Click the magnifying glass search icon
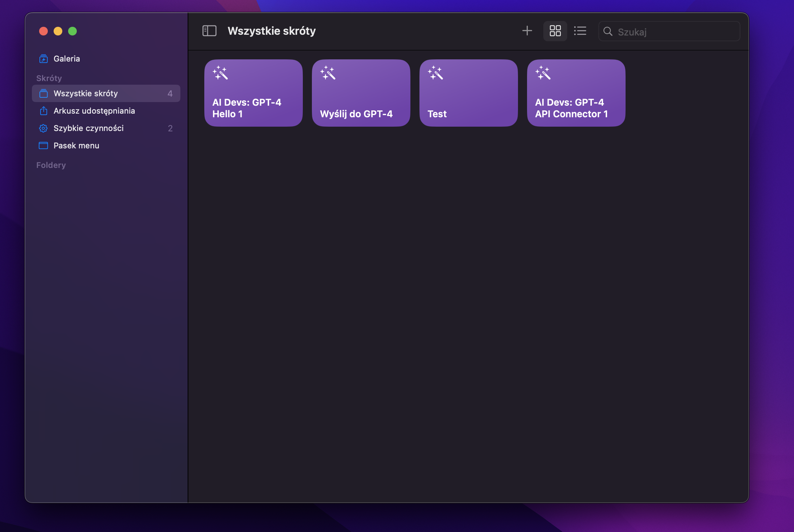 608,31
